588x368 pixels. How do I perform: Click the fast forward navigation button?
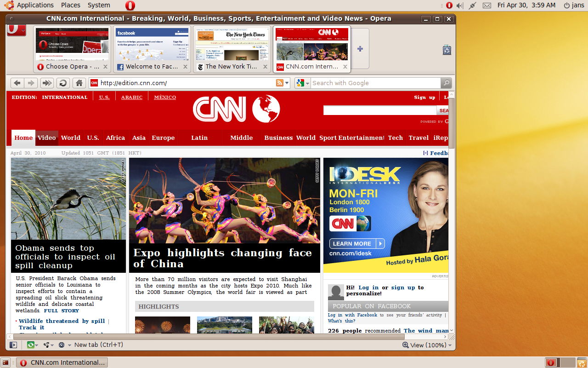[x=47, y=83]
